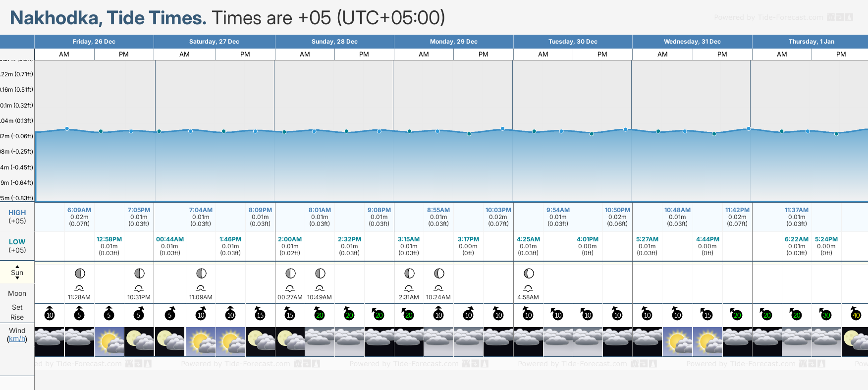Screen dimensions: 868x390
Task: Select the Thursday, 1 Jan day header
Action: [x=811, y=42]
